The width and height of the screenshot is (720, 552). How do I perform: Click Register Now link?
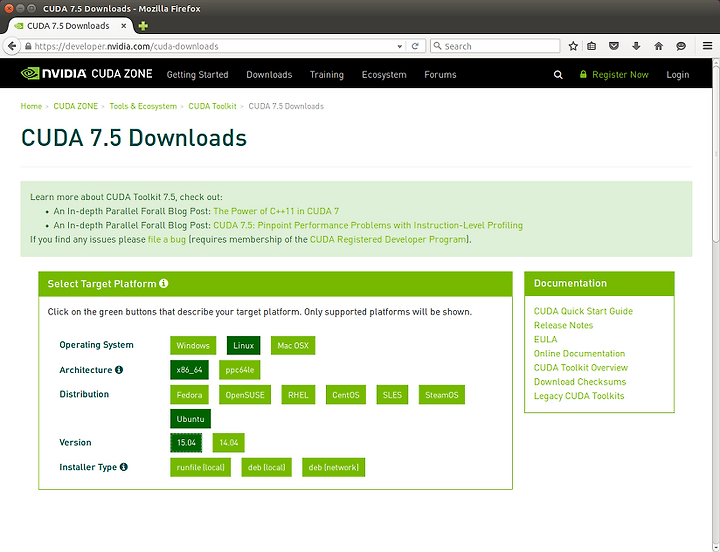(614, 74)
